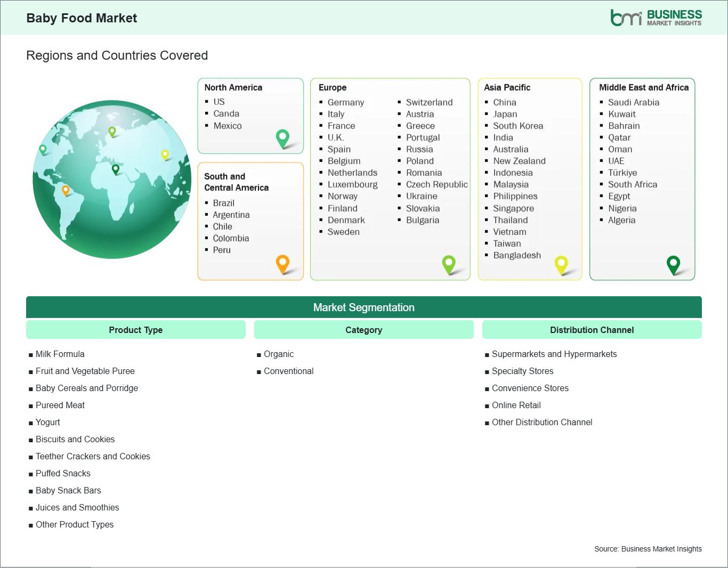This screenshot has height=568, width=728.
Task: Click Germany in the Europe list
Action: 345,102
